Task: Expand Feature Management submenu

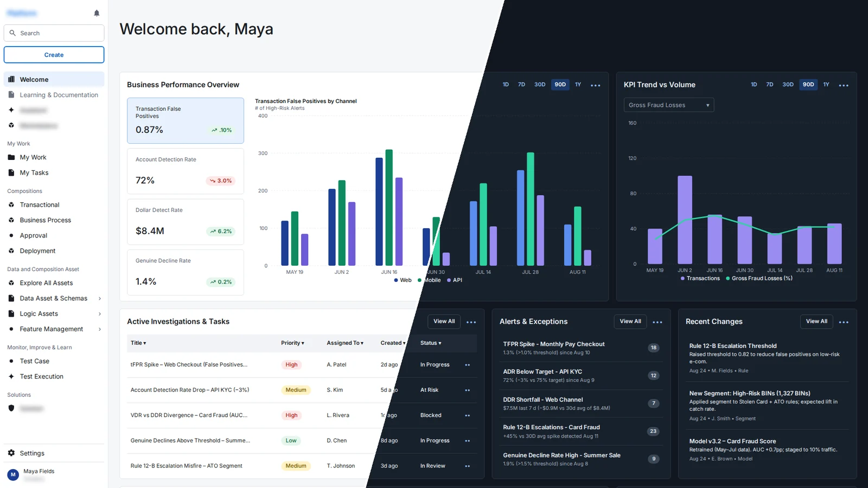Action: point(100,329)
